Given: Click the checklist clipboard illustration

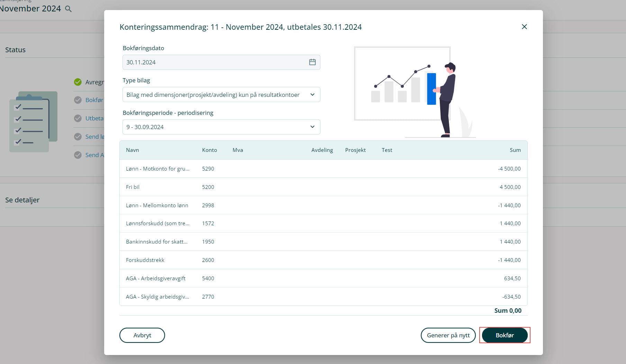Looking at the screenshot, I should (33, 121).
